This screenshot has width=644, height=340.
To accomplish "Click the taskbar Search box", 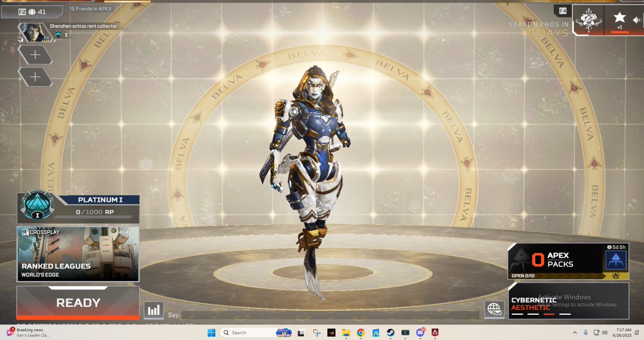I will pos(256,332).
